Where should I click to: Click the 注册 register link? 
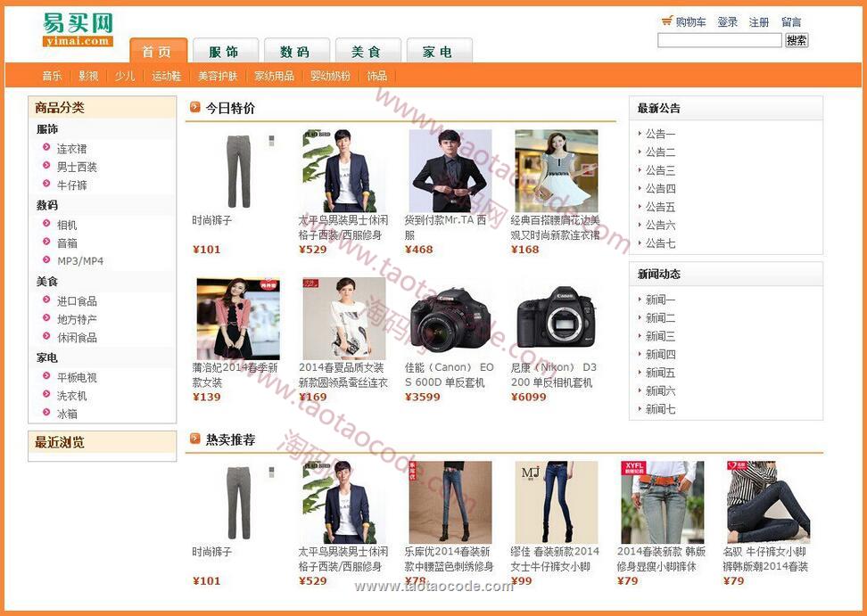[758, 22]
